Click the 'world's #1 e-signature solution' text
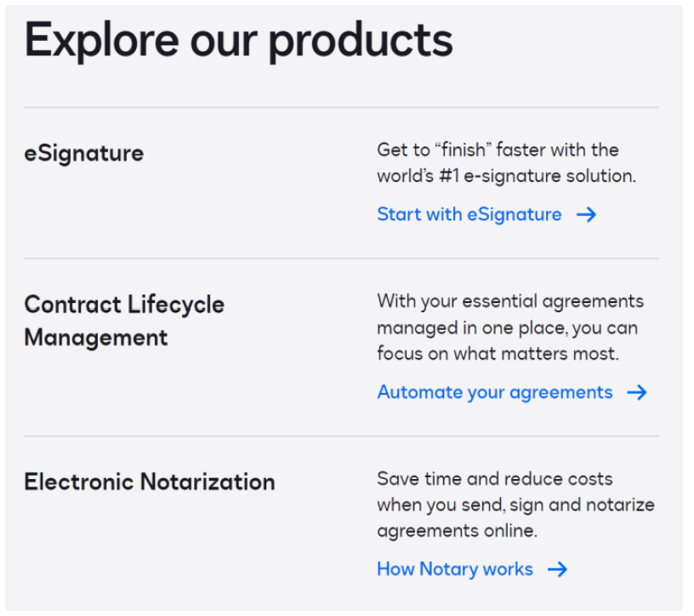694x616 pixels. click(506, 176)
